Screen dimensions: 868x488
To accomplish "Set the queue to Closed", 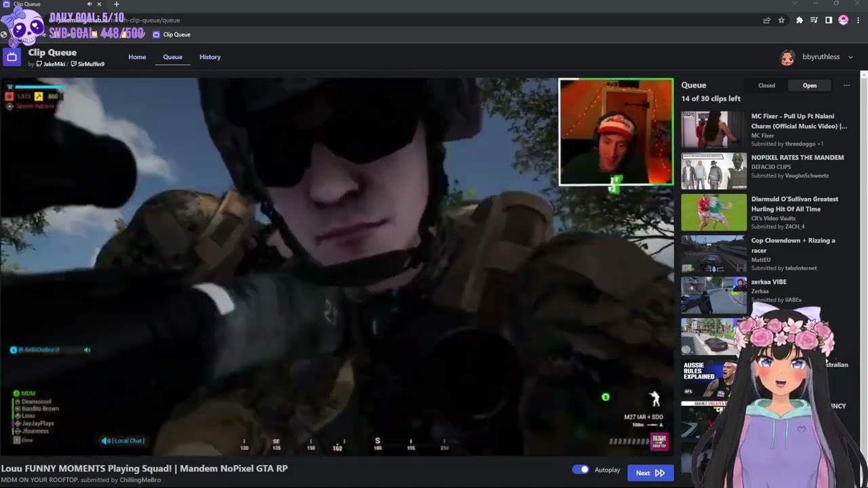I will tap(767, 85).
